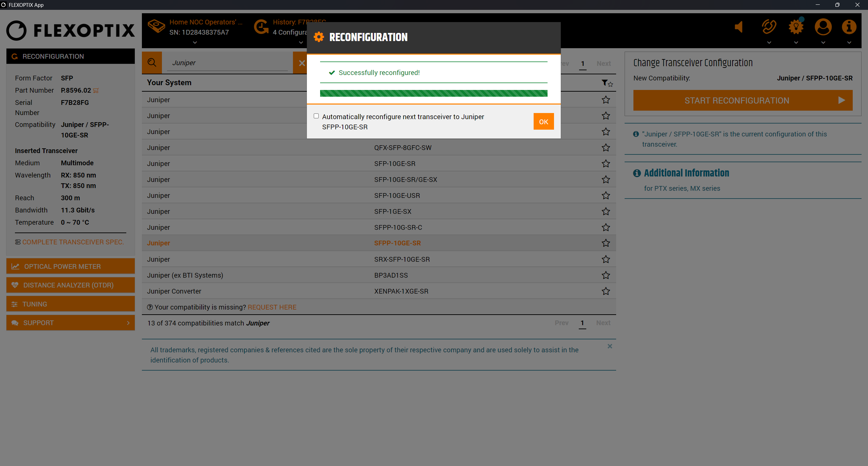Screen dimensions: 868x466
Task: Click the green reconfiguration progress bar
Action: 433,93
